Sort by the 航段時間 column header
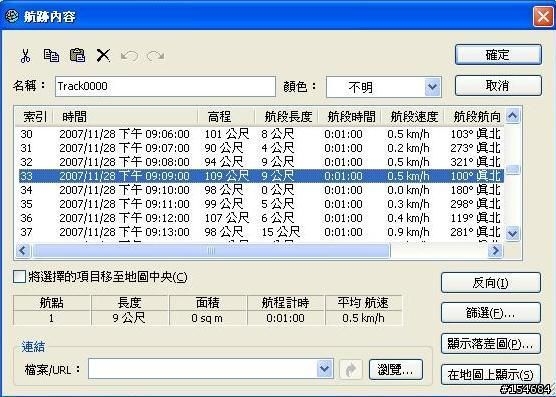 click(350, 117)
